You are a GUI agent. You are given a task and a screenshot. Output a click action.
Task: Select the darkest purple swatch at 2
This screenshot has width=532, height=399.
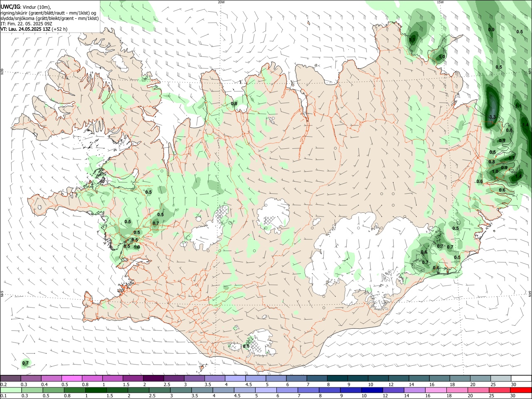click(x=153, y=378)
